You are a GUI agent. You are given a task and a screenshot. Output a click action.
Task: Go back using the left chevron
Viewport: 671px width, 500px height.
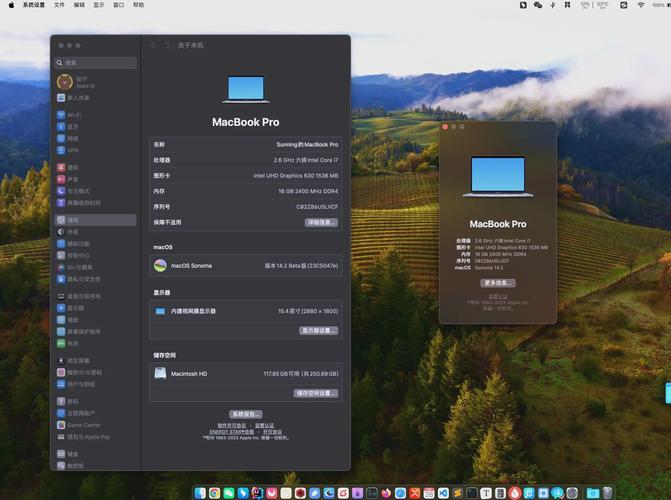click(152, 46)
